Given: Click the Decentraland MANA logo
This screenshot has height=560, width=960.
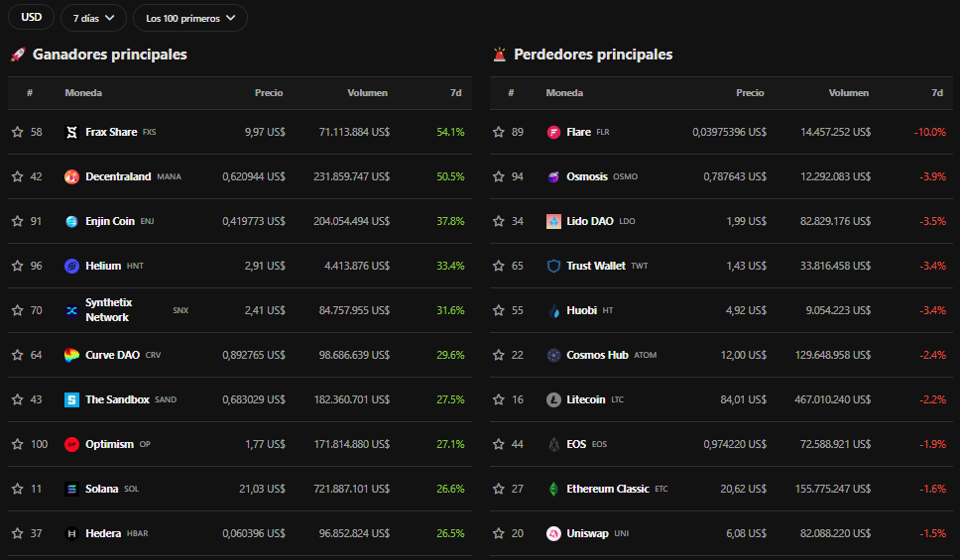Looking at the screenshot, I should tap(71, 176).
